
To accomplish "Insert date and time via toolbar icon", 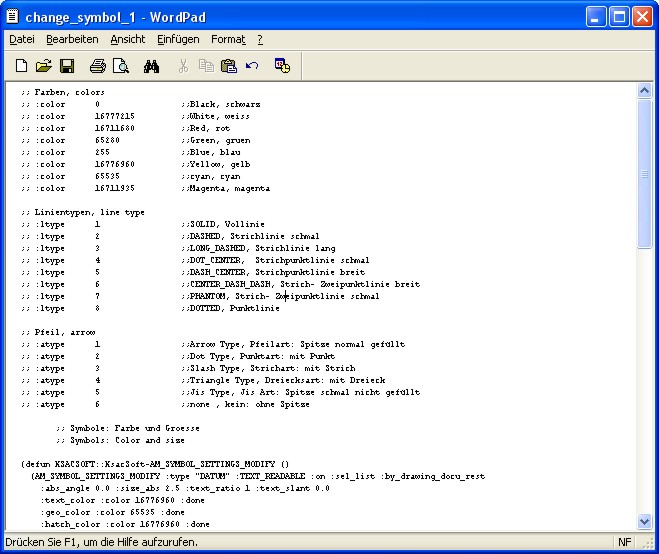I will click(x=282, y=66).
